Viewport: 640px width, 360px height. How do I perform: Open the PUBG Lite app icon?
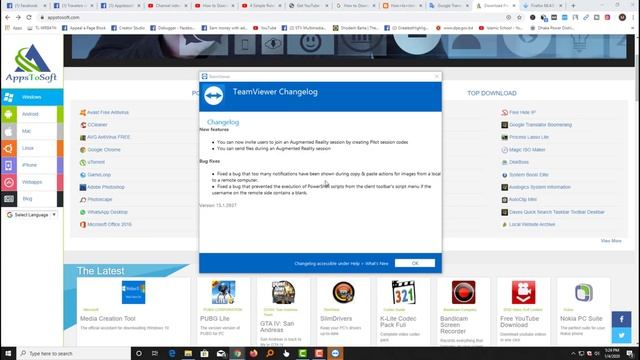[x=223, y=292]
